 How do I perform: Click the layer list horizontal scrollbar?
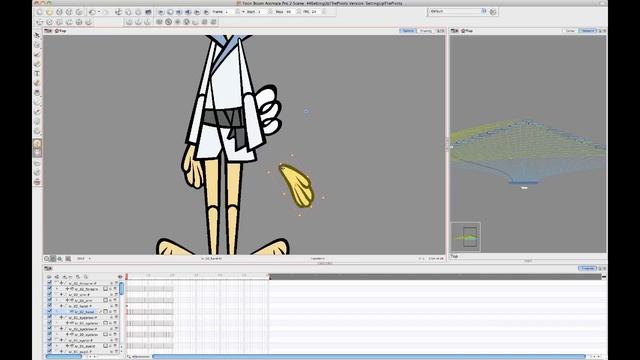(64, 356)
